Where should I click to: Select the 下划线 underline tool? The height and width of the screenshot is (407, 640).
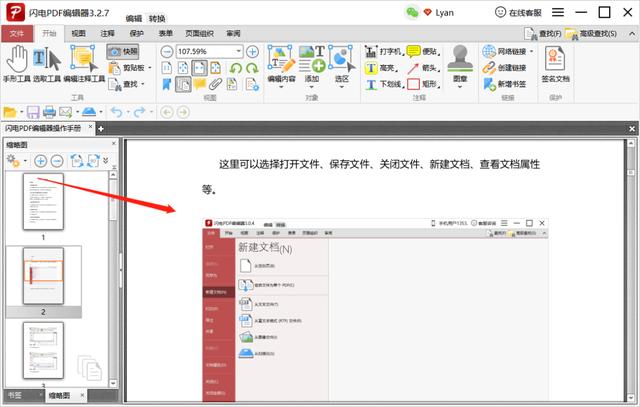coord(384,85)
